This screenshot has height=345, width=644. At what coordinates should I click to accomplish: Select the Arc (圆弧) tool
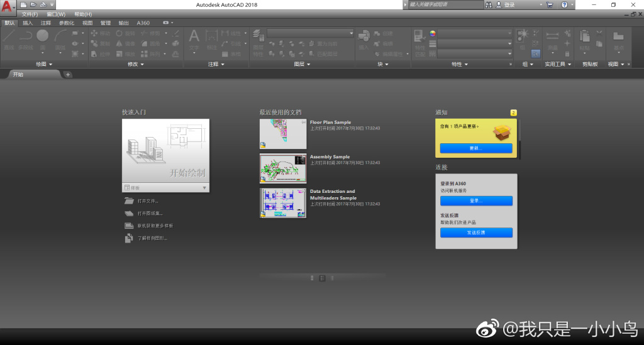[60, 40]
